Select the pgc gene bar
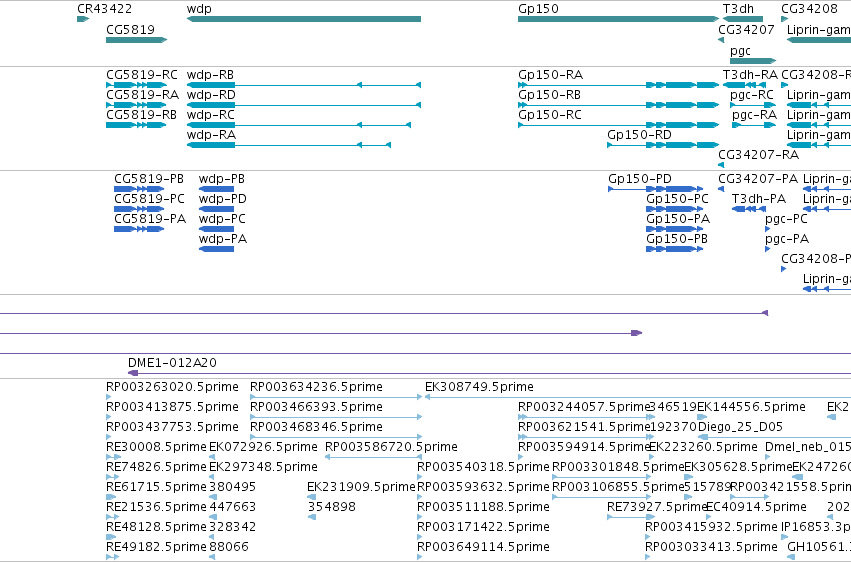This screenshot has height=562, width=851. 753,61
